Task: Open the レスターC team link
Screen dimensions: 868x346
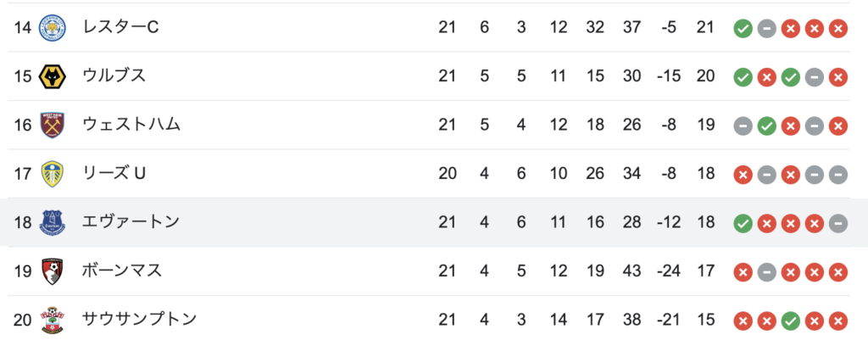Action: click(120, 26)
